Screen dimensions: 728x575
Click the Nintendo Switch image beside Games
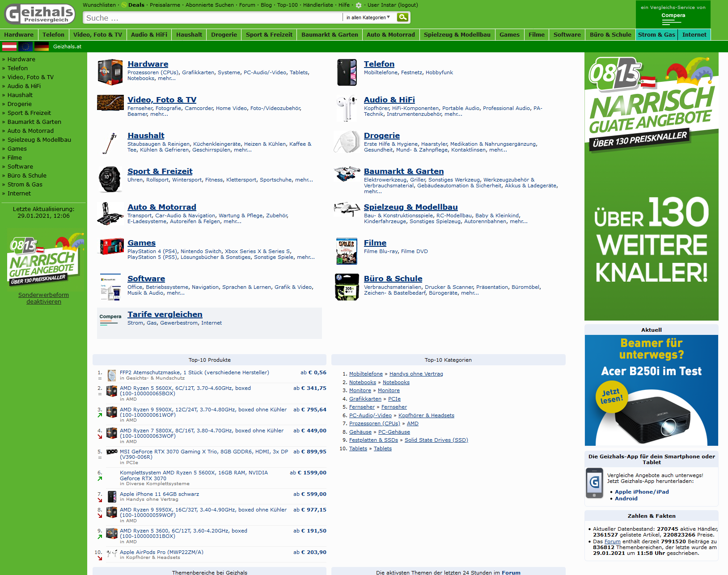112,246
